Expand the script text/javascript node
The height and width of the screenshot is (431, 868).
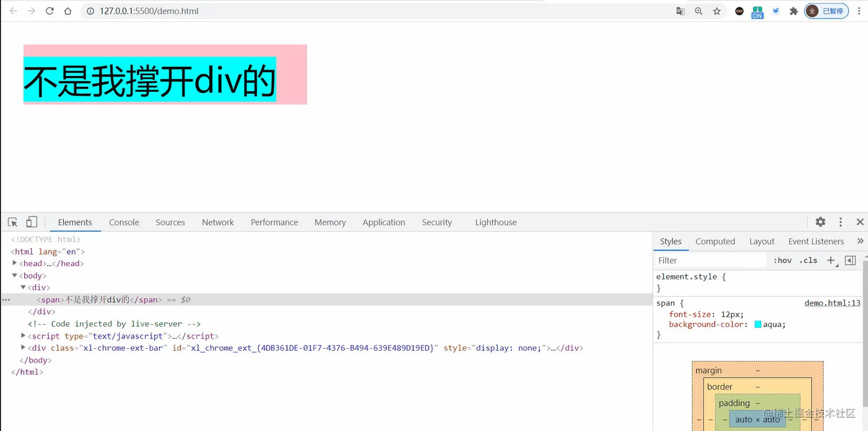click(x=24, y=336)
